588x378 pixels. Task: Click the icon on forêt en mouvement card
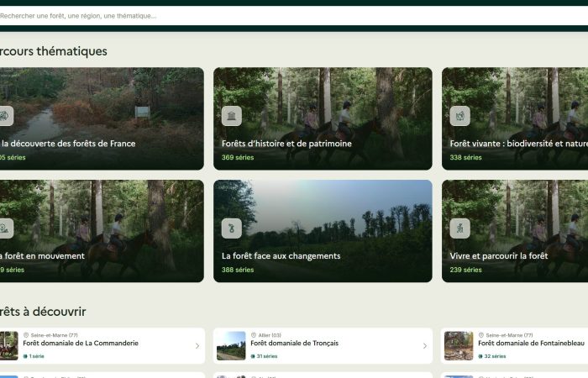click(x=5, y=228)
